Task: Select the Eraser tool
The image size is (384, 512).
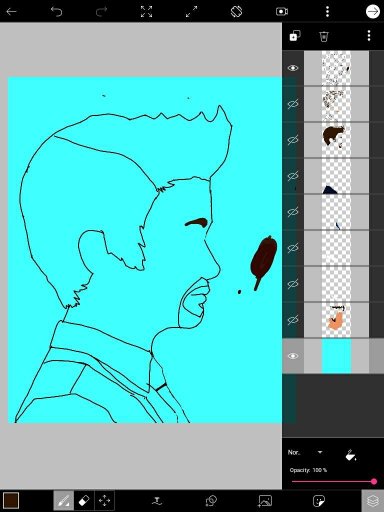Action: pos(84,501)
